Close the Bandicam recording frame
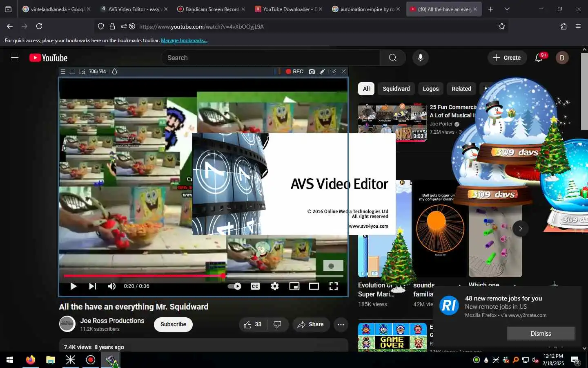 [x=344, y=71]
